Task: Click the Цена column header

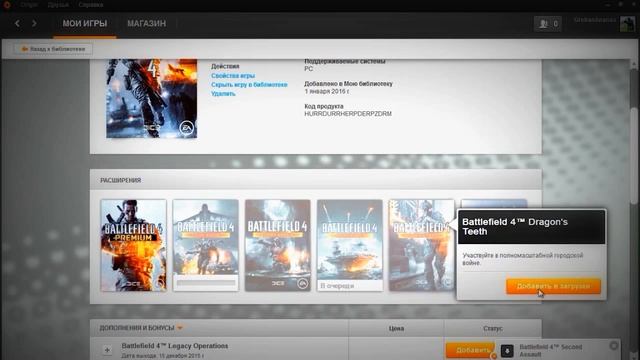Action: [x=396, y=328]
